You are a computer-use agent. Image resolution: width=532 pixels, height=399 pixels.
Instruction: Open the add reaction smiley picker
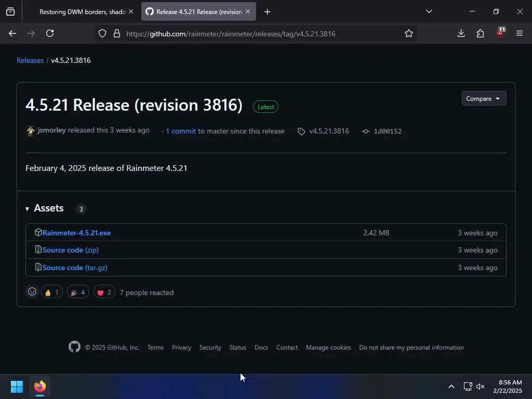(x=32, y=292)
